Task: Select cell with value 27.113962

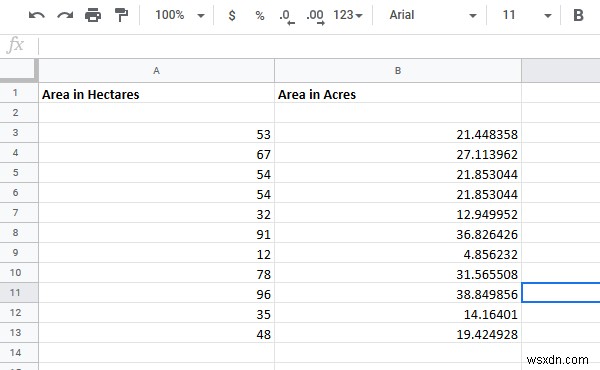Action: 398,153
